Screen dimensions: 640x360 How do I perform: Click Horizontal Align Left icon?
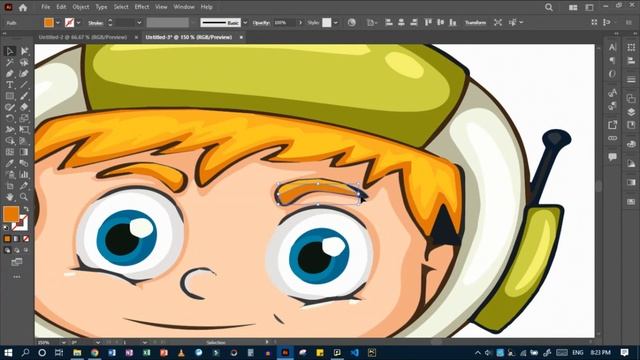(389, 22)
